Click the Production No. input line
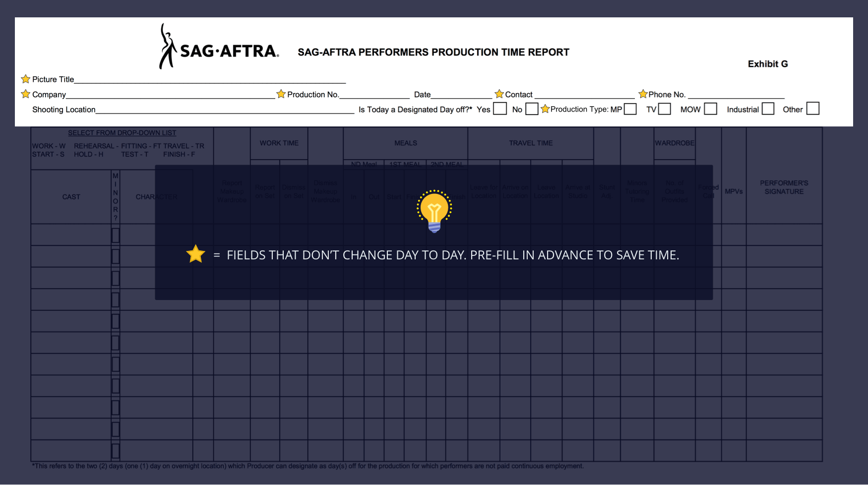 click(374, 94)
